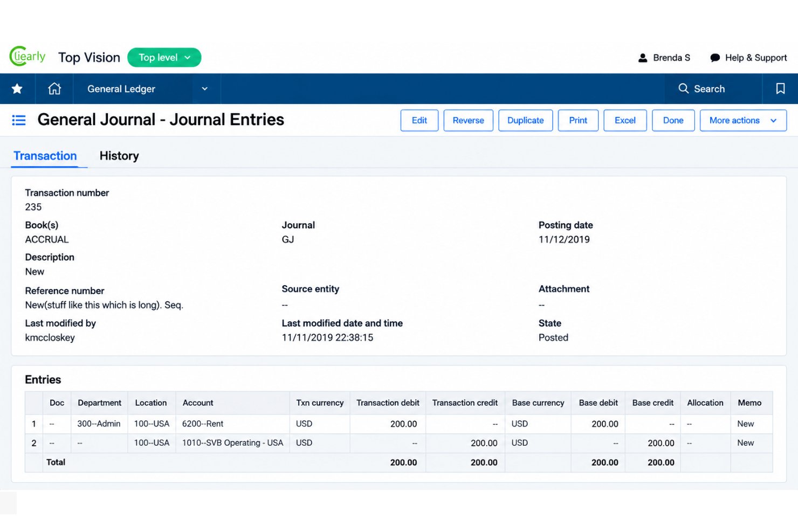798x532 pixels.
Task: Click the posting date 11/12/2019
Action: (564, 239)
